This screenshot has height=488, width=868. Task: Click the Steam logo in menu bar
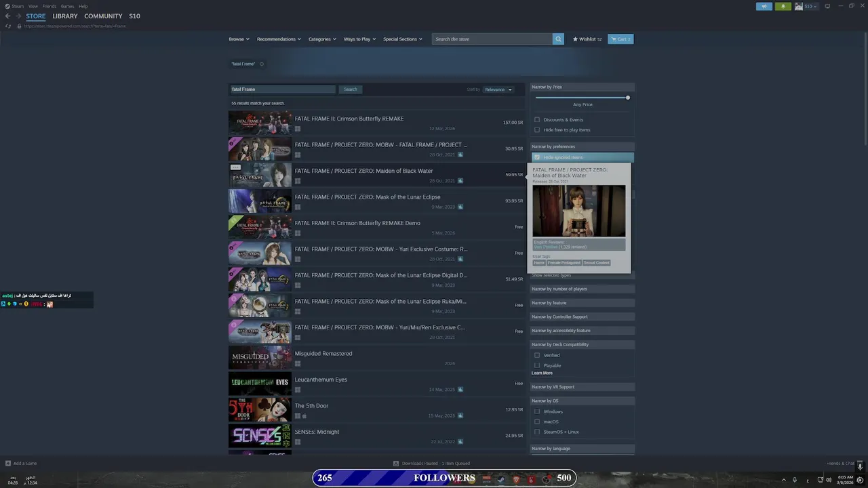tap(7, 6)
